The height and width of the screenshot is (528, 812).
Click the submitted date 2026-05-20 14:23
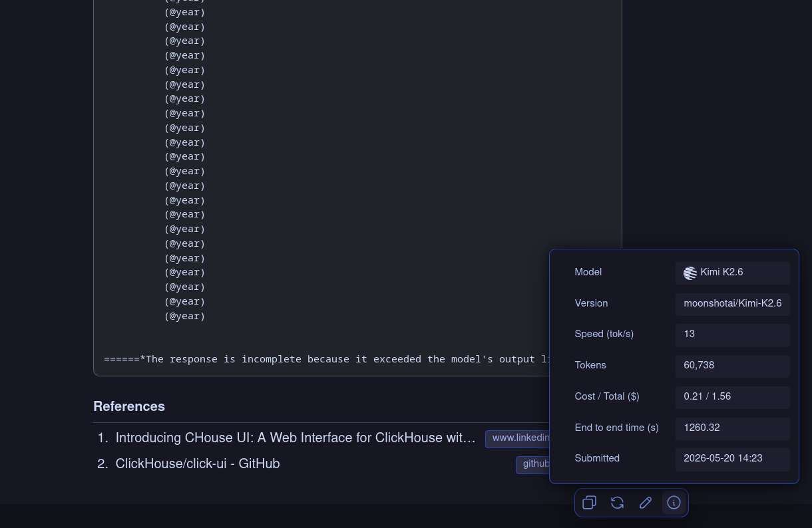click(732, 459)
